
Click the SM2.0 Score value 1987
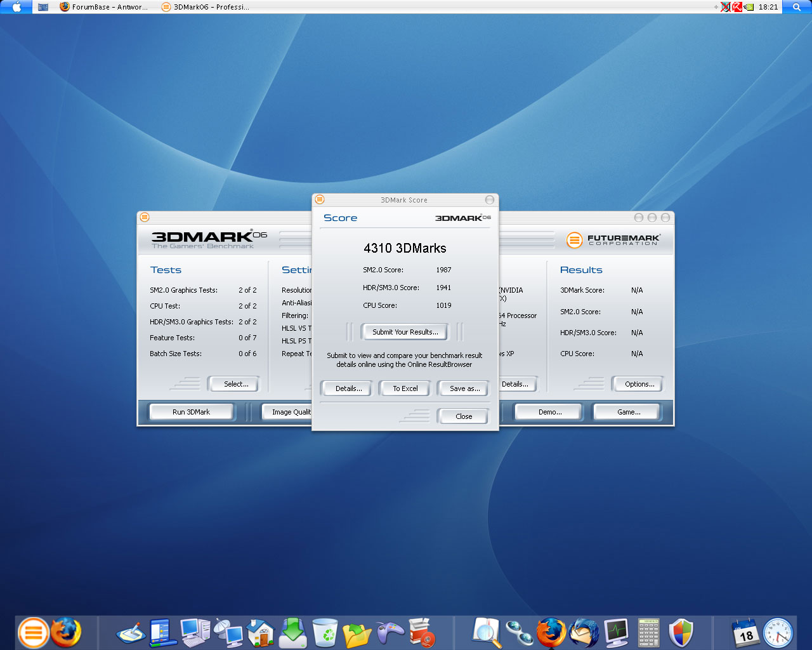coord(443,270)
